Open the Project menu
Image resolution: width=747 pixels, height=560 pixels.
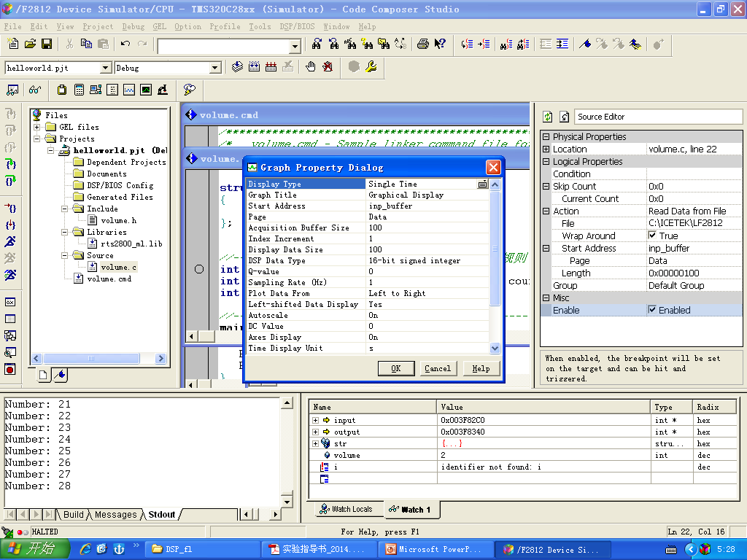pos(98,27)
